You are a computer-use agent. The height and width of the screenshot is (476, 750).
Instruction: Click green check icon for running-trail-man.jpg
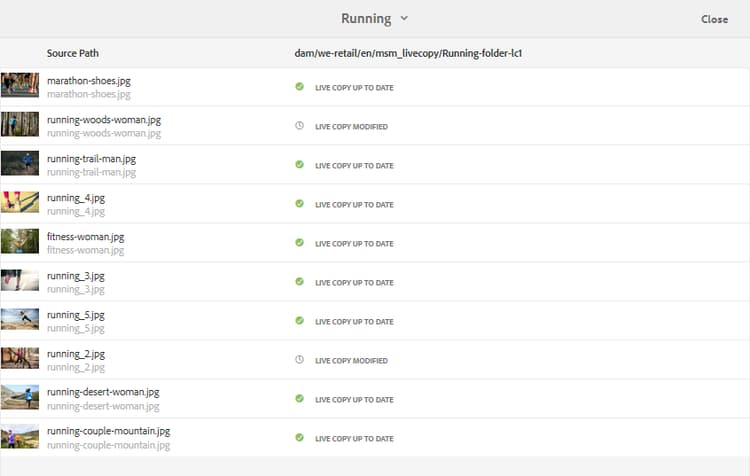coord(299,165)
